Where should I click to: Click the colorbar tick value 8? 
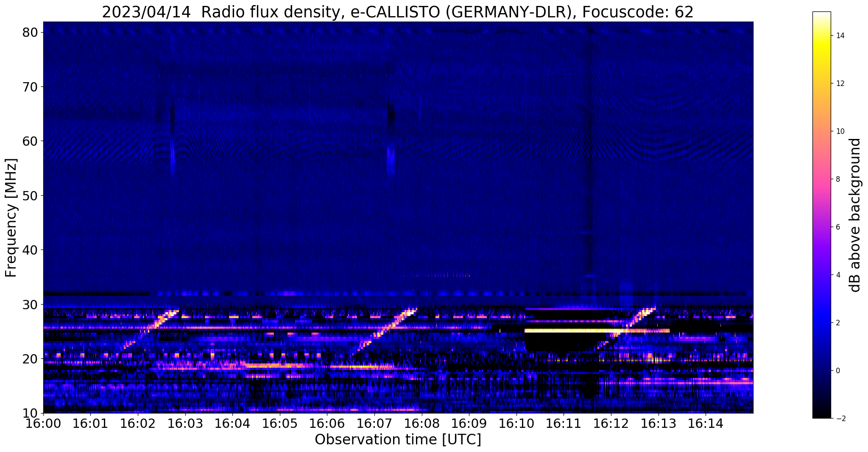click(838, 179)
